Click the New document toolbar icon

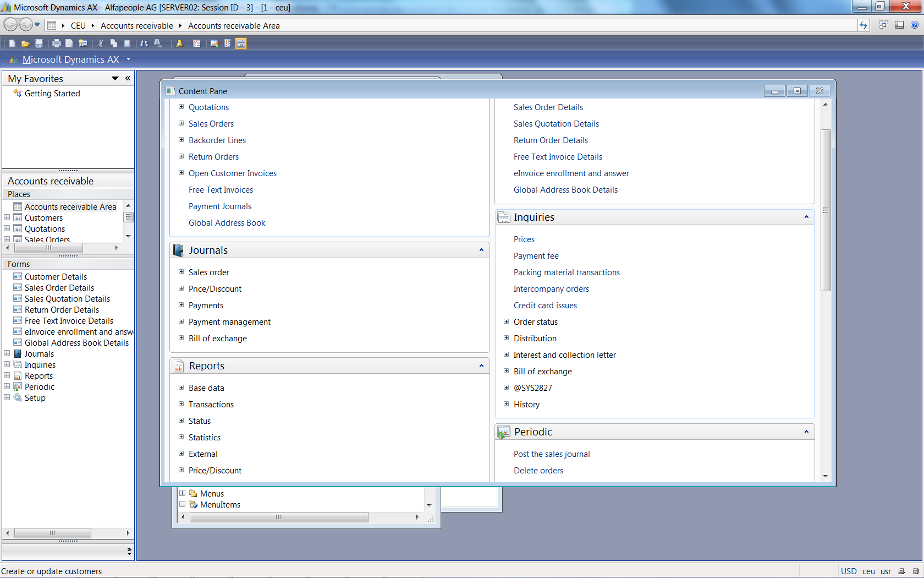pos(12,43)
